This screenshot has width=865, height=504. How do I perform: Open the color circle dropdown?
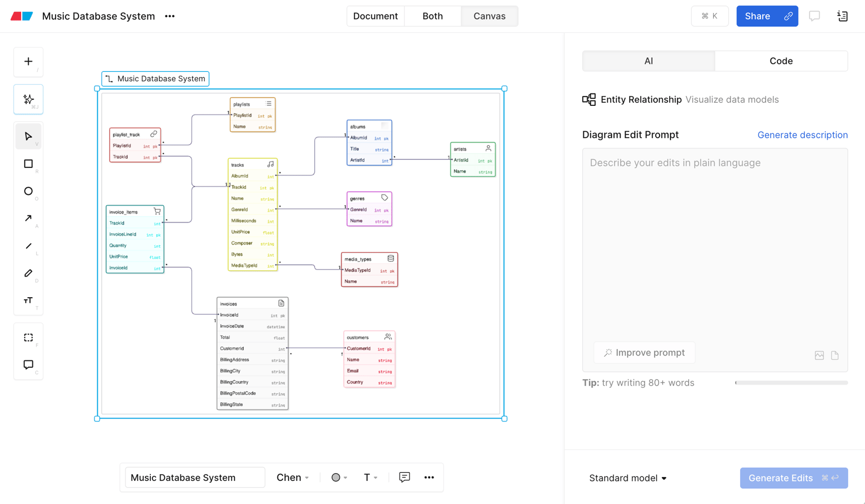click(339, 478)
